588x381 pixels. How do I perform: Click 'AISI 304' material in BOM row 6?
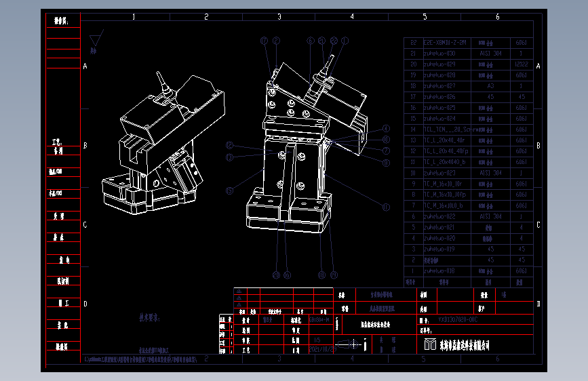click(490, 217)
